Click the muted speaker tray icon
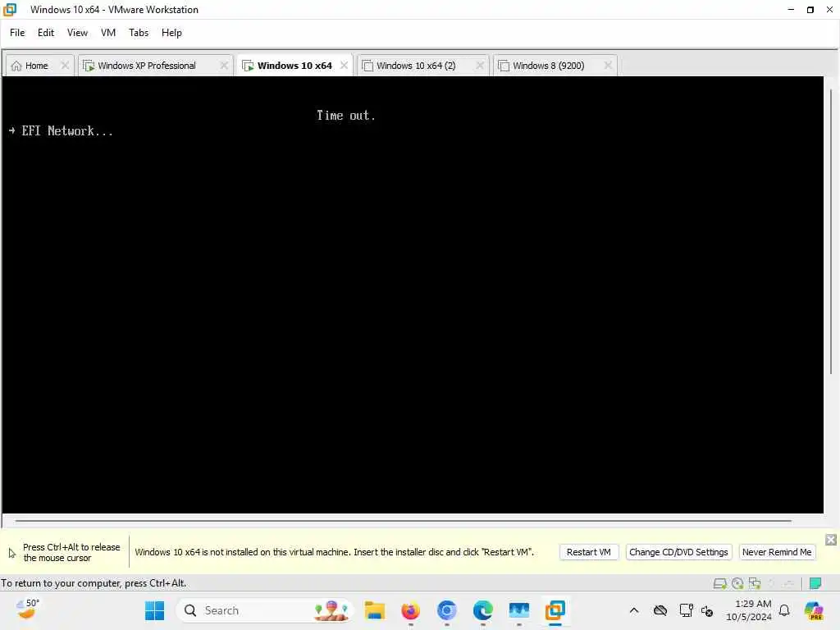 point(707,611)
